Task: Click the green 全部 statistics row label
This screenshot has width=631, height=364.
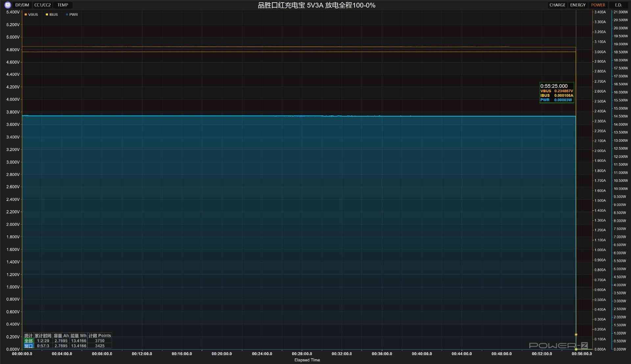Action: 29,341
